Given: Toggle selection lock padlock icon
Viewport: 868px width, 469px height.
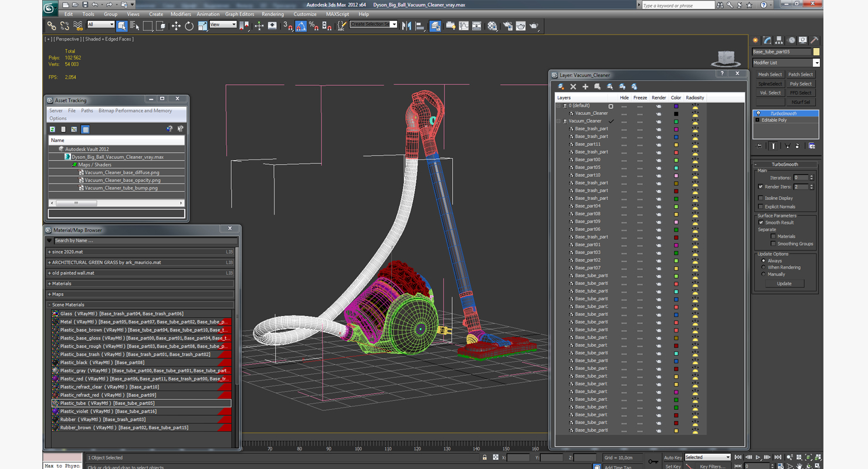Looking at the screenshot, I should (x=484, y=457).
